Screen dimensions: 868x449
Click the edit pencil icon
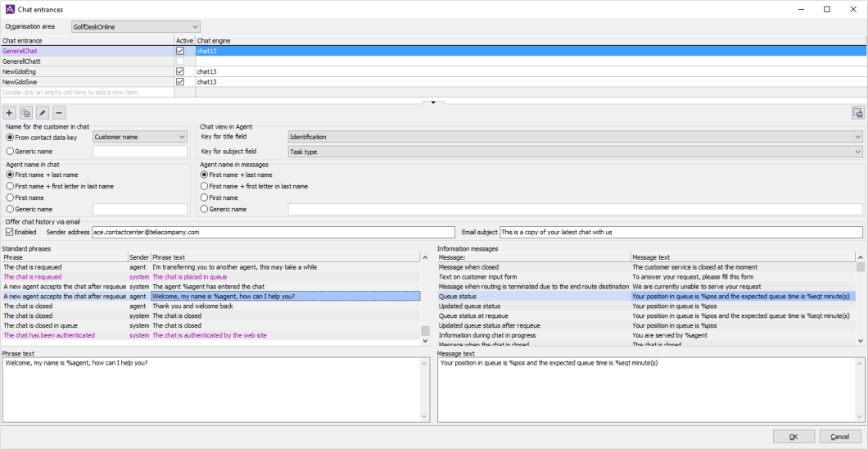tap(43, 113)
